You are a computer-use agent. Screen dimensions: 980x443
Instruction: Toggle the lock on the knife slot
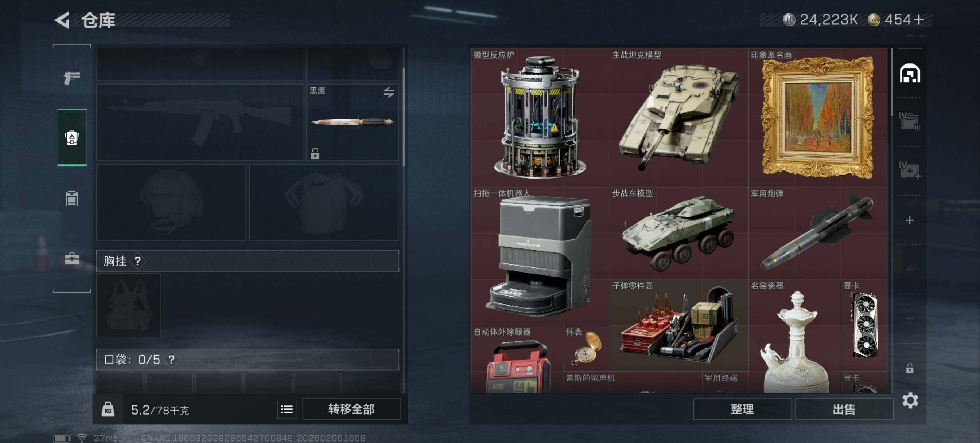click(315, 154)
